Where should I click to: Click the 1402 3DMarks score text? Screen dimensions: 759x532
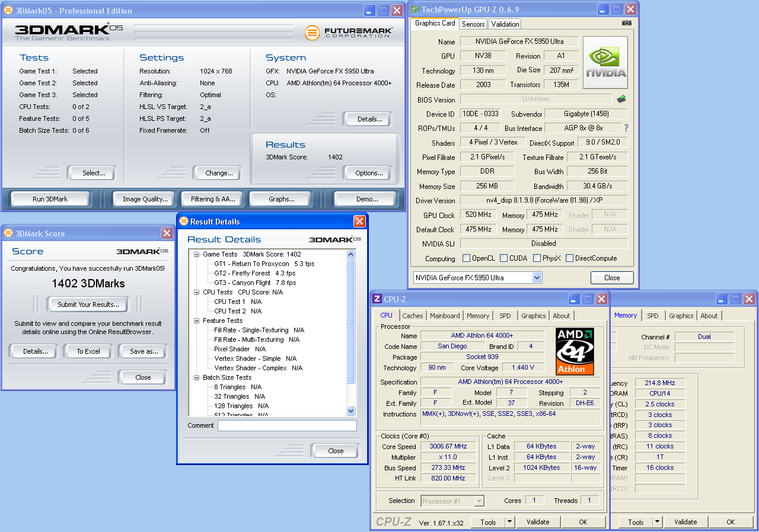[88, 284]
